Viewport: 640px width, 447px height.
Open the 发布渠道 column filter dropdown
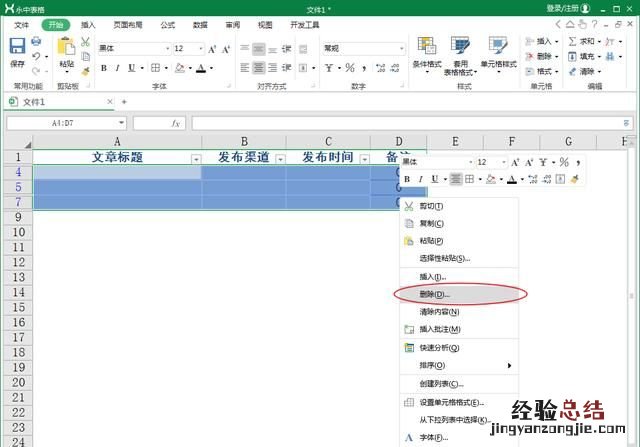[280, 159]
